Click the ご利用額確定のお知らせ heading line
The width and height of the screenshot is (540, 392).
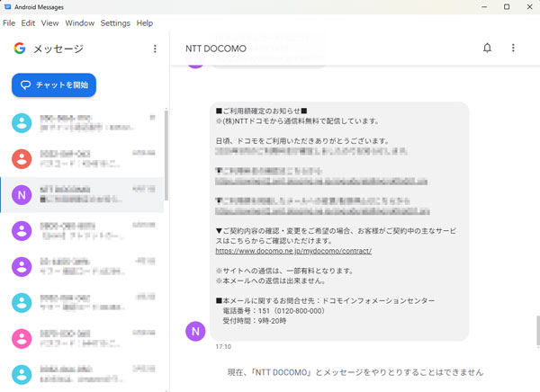pyautogui.click(x=261, y=111)
